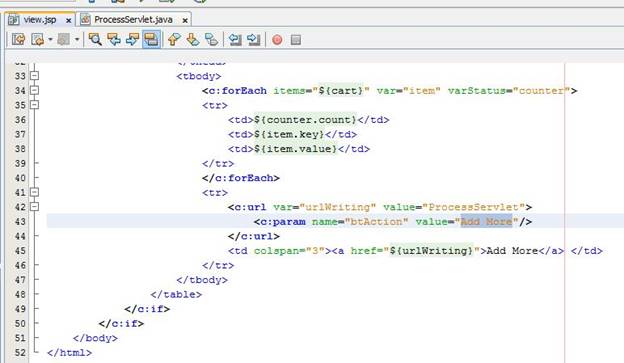
Task: Click the </table> tag on line 48
Action: [x=176, y=295]
